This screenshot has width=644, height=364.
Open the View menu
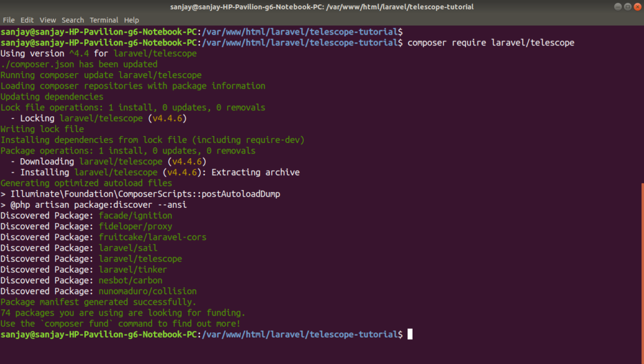click(x=48, y=20)
